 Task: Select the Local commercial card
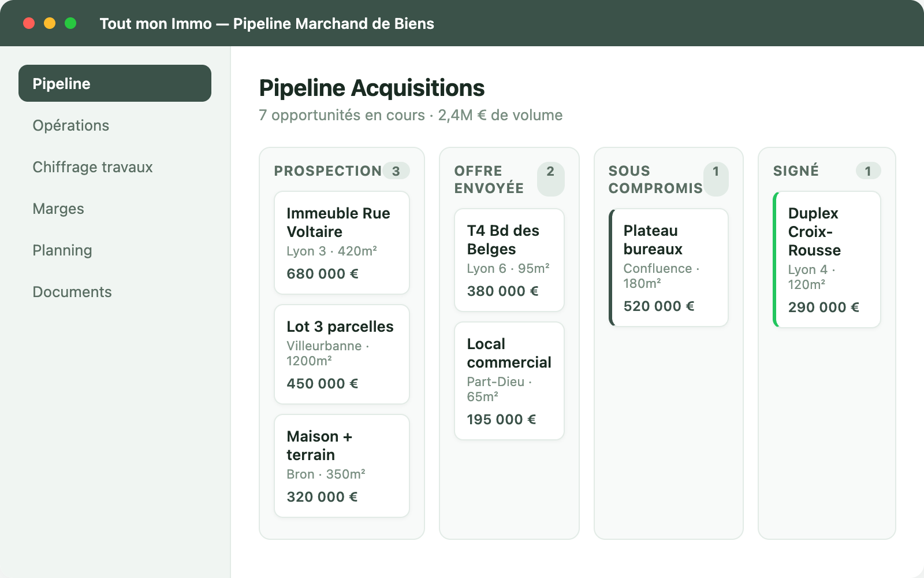coord(509,381)
